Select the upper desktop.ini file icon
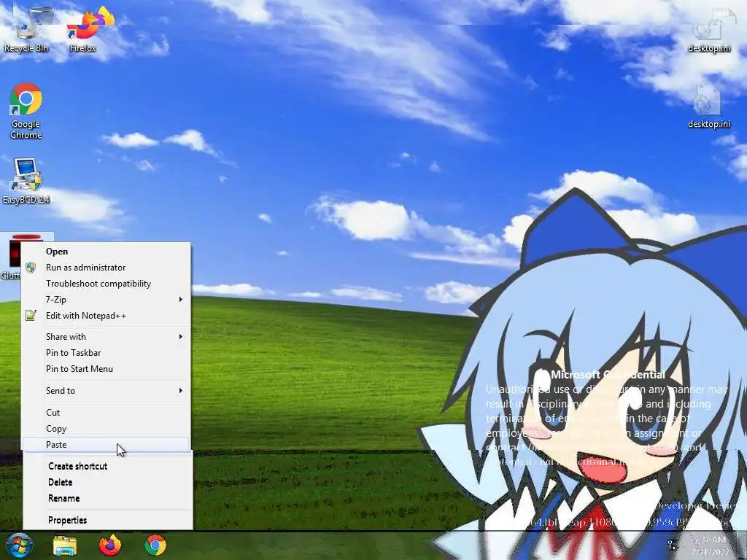Image resolution: width=747 pixels, height=560 pixels. [x=709, y=31]
